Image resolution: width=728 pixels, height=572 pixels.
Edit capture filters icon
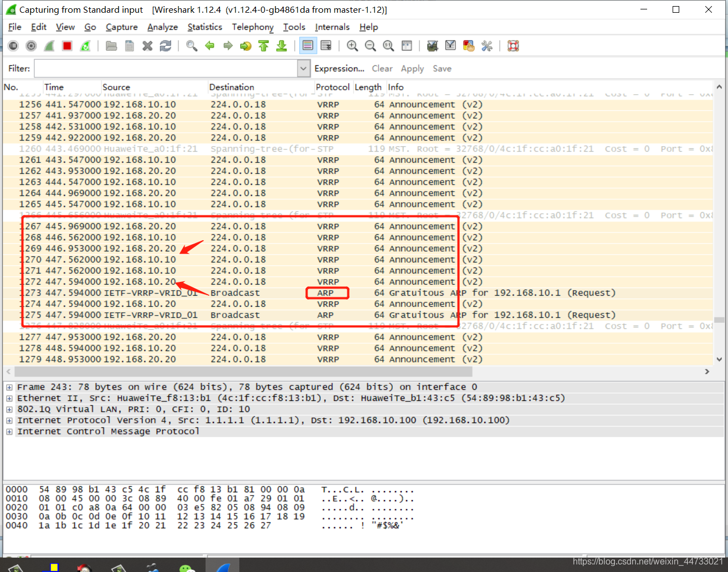(x=433, y=46)
